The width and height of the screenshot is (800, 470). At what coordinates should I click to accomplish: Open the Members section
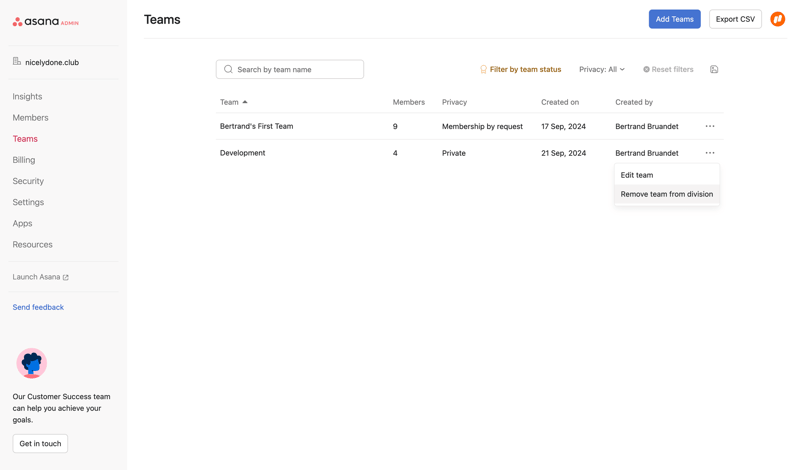(31, 117)
